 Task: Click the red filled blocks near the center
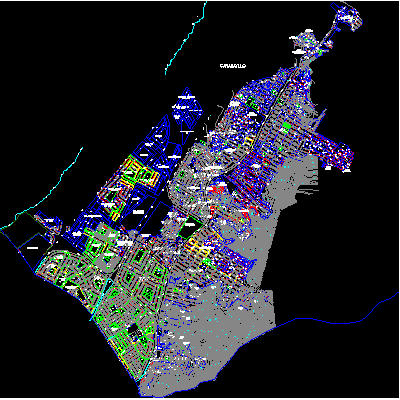(x=216, y=189)
